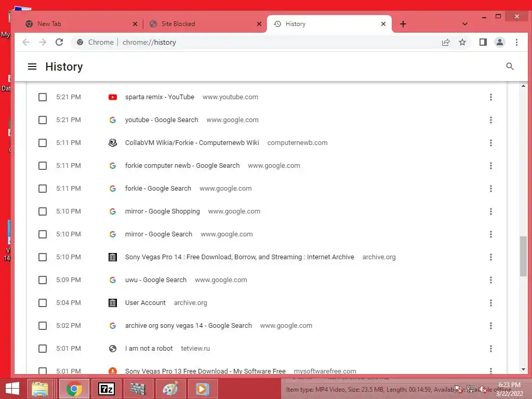Image resolution: width=532 pixels, height=399 pixels.
Task: Bookmark this page with the star icon
Action: [462, 42]
